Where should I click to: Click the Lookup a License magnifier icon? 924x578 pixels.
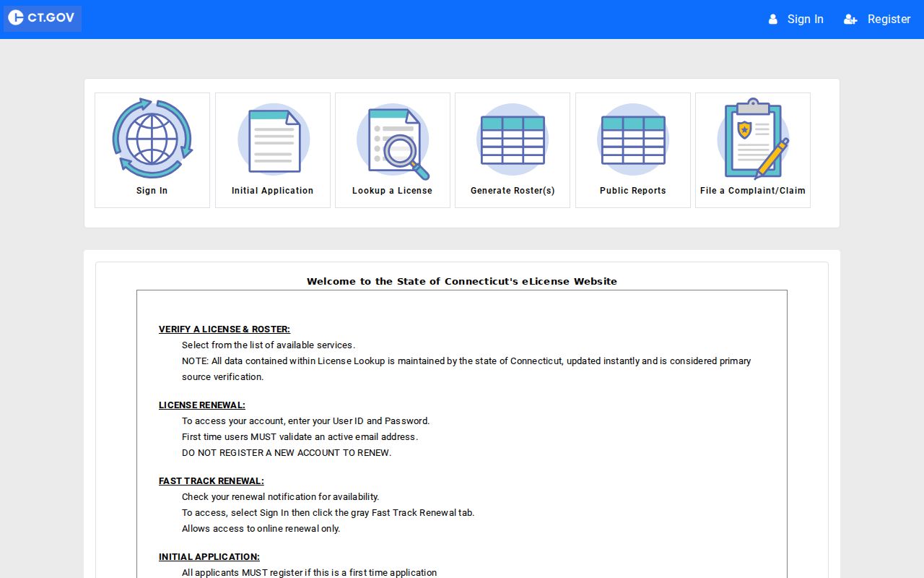pos(394,142)
